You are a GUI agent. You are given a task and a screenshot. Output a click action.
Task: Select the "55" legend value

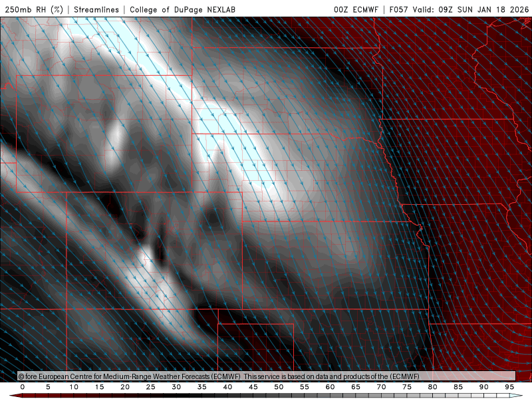click(305, 387)
